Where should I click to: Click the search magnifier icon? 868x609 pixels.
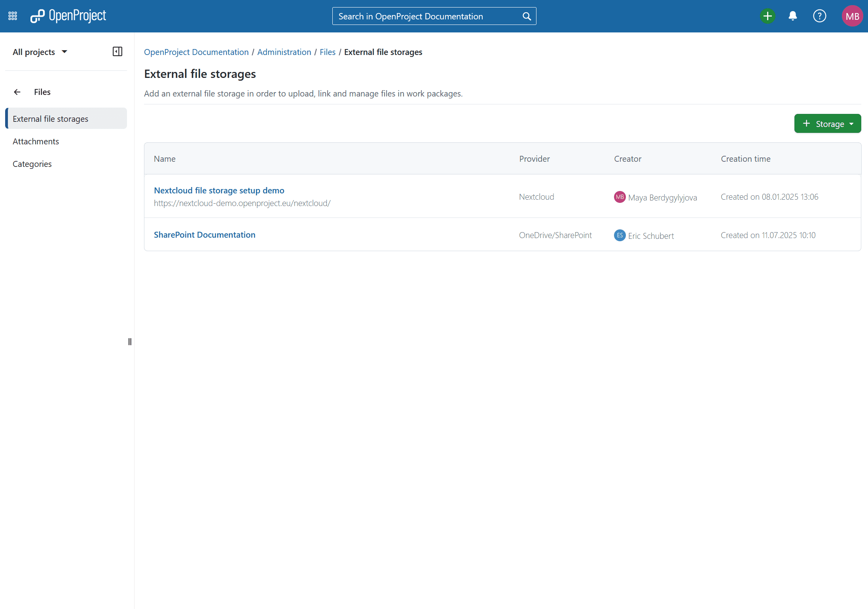527,16
